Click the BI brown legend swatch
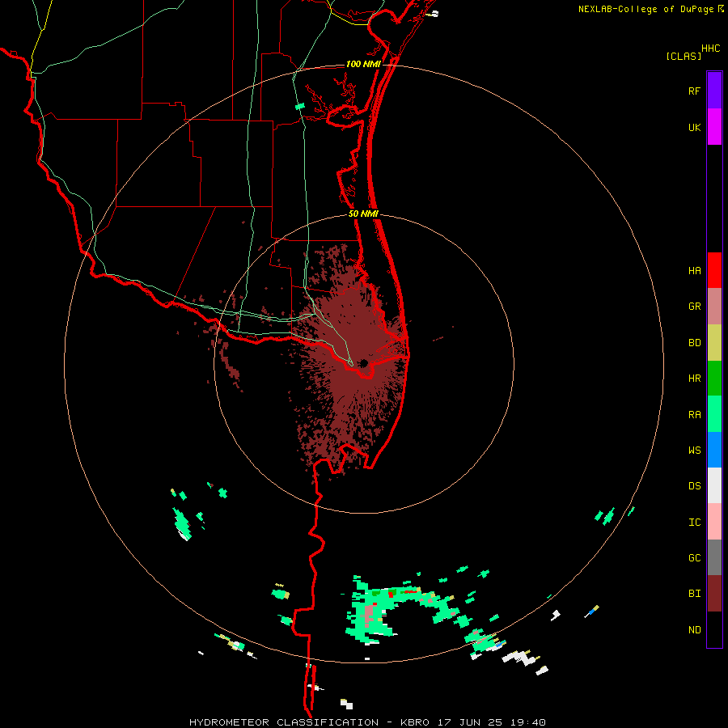 (x=714, y=594)
